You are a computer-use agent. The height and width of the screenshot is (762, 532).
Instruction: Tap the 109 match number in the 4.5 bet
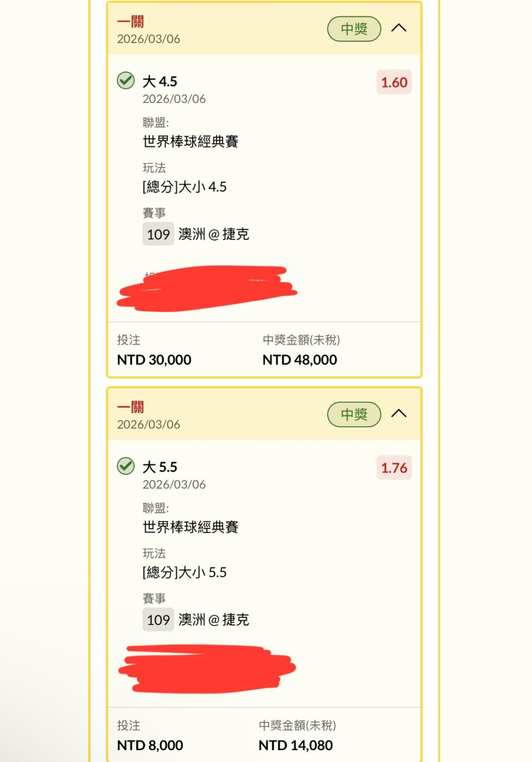pos(158,234)
